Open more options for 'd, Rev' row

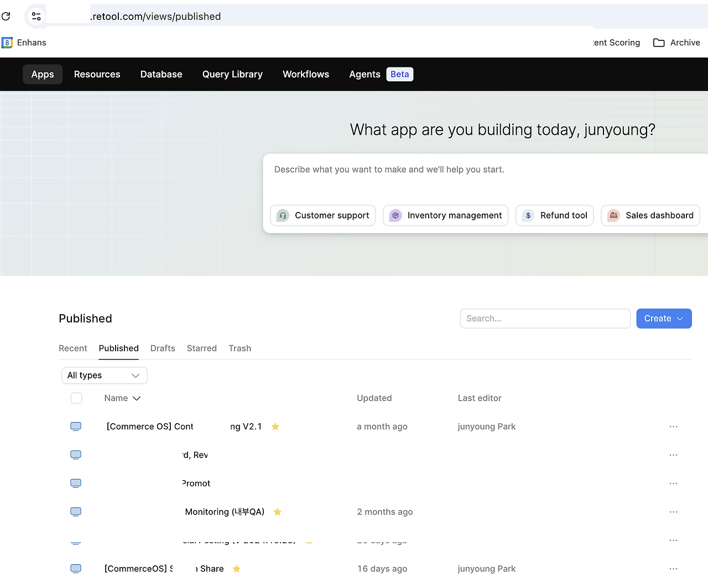[673, 455]
